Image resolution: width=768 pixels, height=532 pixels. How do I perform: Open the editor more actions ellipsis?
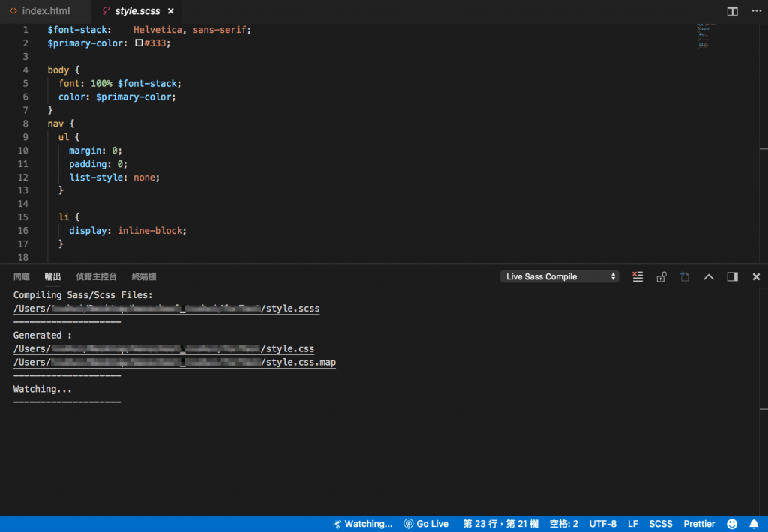(x=756, y=10)
